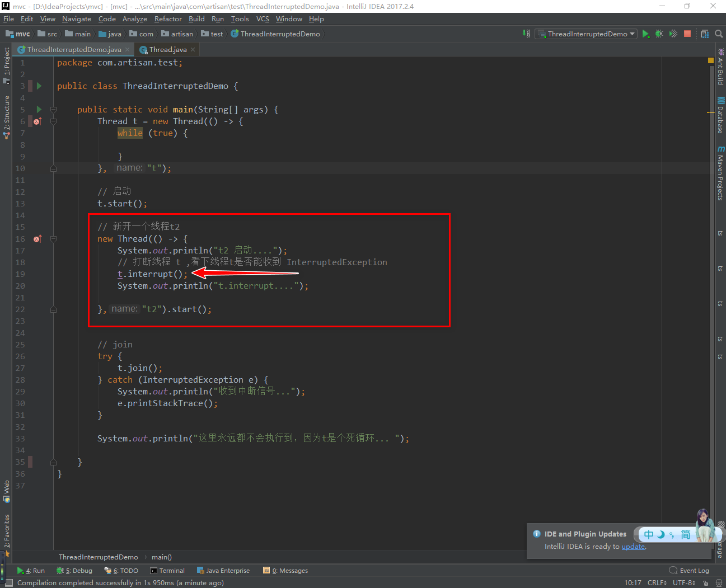Run the ThreadInterruptedDemo configuration

[645, 34]
